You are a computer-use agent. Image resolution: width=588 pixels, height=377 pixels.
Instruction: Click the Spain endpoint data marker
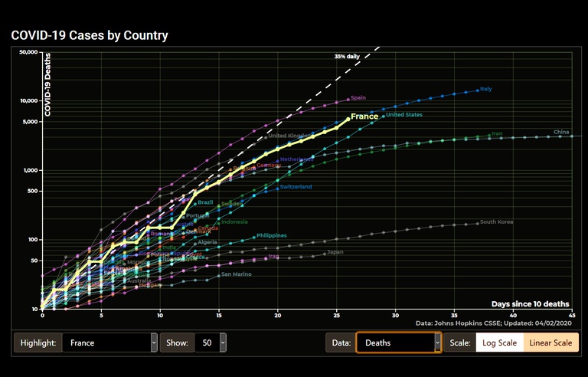[x=348, y=99]
